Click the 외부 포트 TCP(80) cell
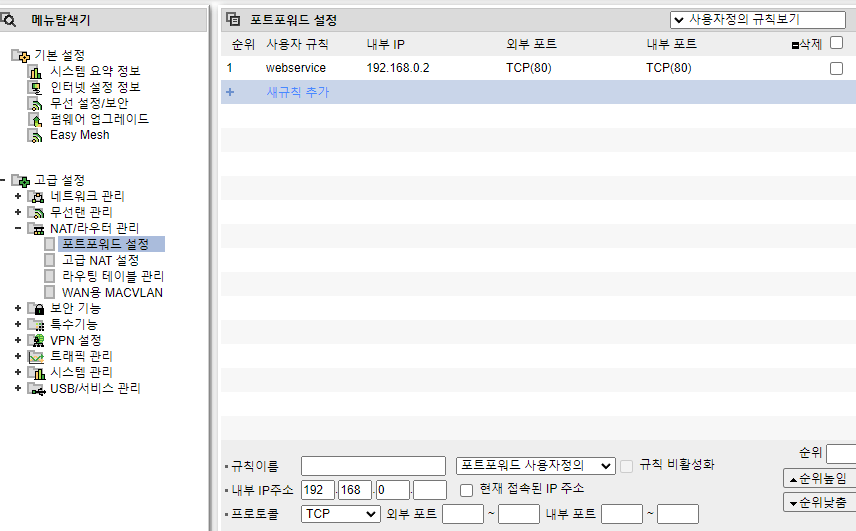Image resolution: width=856 pixels, height=531 pixels. click(x=529, y=68)
